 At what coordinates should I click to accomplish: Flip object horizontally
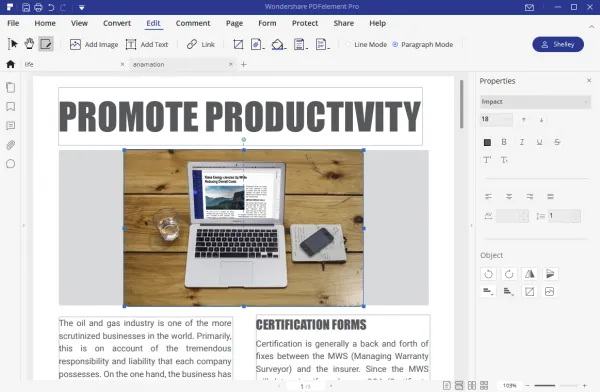coord(530,274)
